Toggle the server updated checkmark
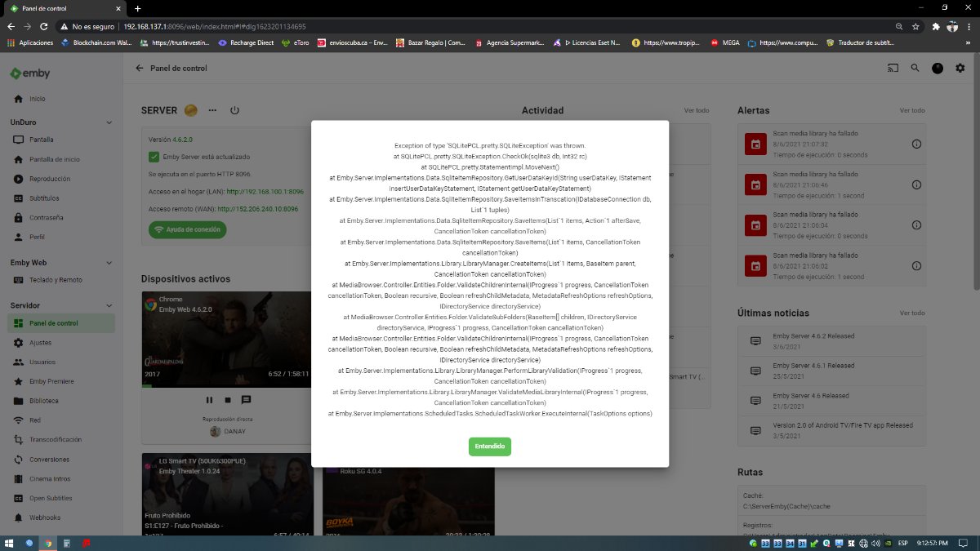This screenshot has width=980, height=551. (x=154, y=157)
